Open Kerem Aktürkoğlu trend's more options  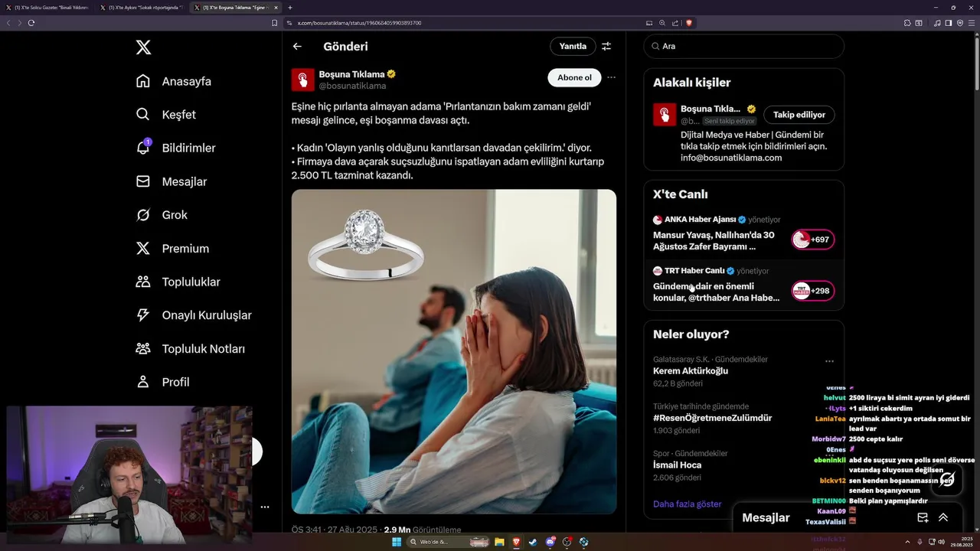[x=829, y=361]
